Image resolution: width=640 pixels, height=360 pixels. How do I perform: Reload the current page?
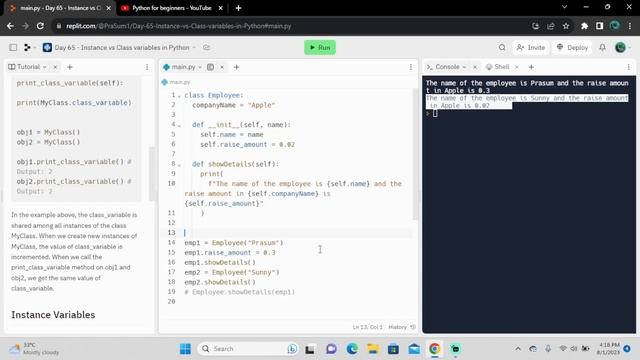[x=40, y=26]
